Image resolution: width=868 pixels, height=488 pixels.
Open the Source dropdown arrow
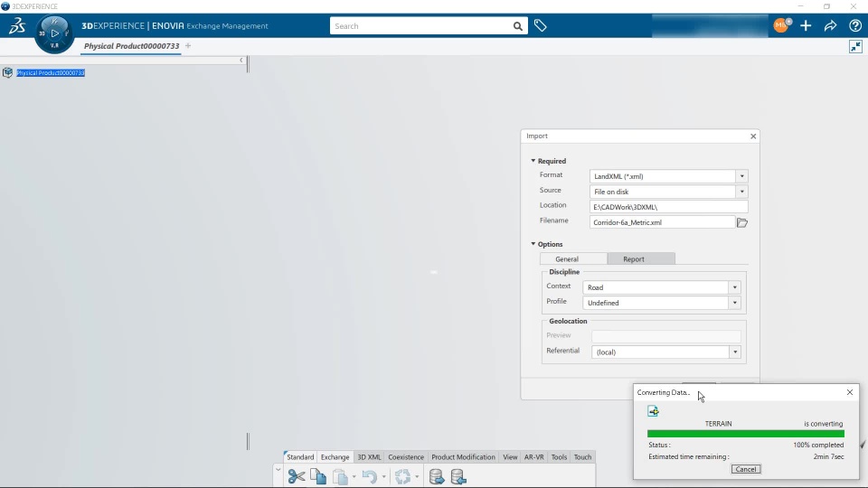tap(741, 192)
